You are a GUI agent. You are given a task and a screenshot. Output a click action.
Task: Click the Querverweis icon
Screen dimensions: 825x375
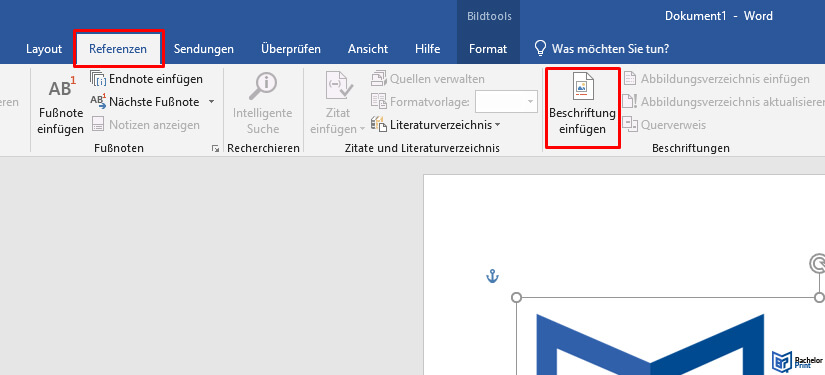(x=630, y=124)
